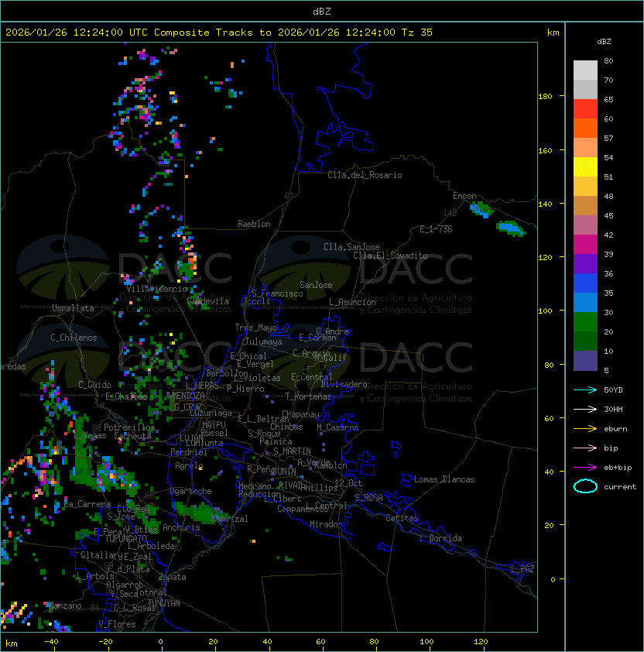
Task: Click the 'Clla.del_Rosario' place label
Action: tap(365, 175)
